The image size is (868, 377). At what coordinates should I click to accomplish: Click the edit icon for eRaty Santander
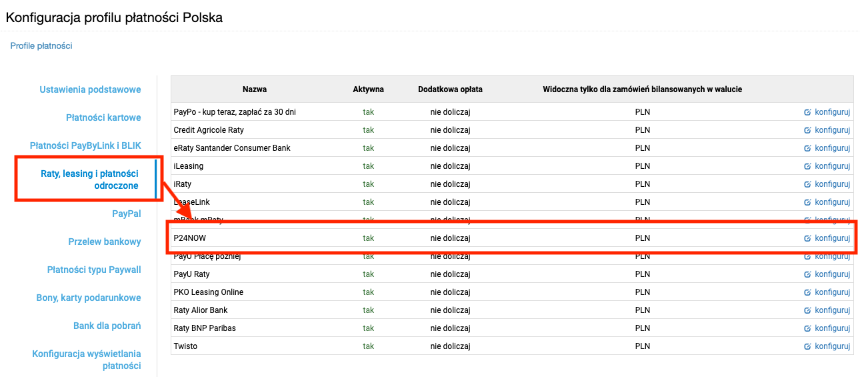tap(807, 148)
